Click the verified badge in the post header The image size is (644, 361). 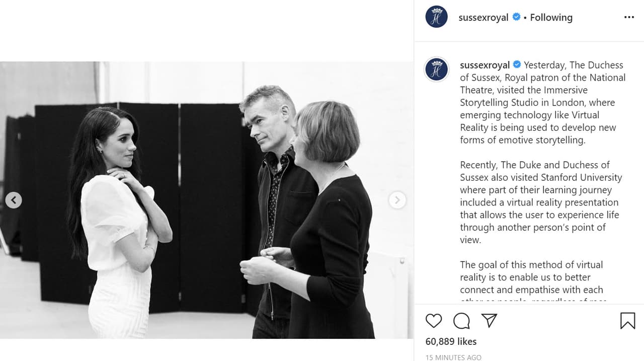point(516,17)
